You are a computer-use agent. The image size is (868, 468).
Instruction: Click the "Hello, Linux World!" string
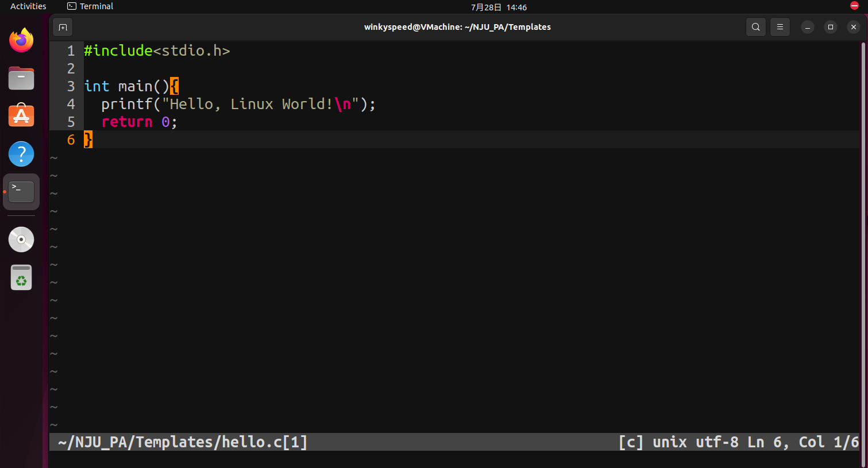point(260,104)
